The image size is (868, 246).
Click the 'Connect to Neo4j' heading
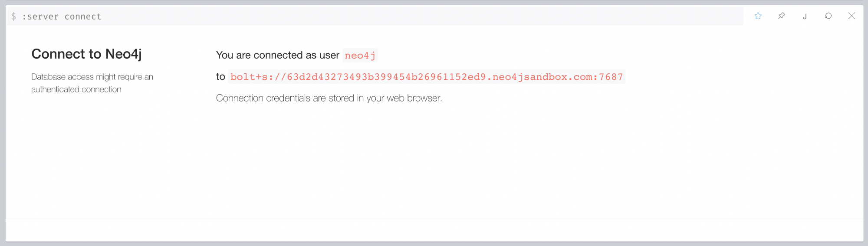point(86,54)
